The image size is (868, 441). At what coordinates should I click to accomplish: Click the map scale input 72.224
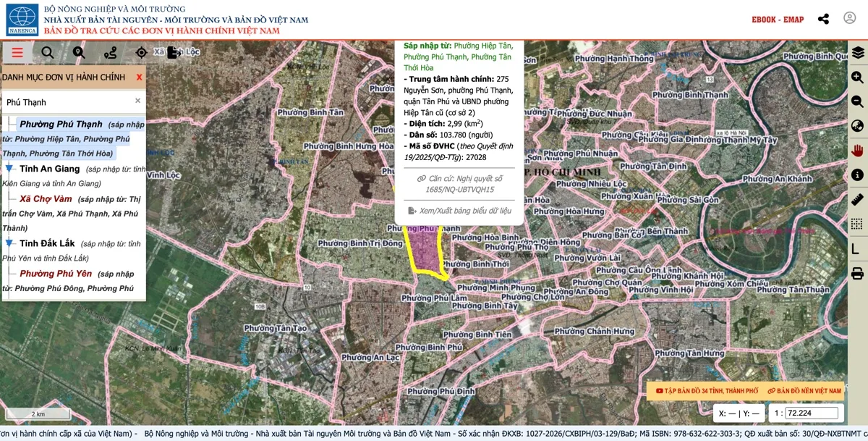pyautogui.click(x=812, y=413)
